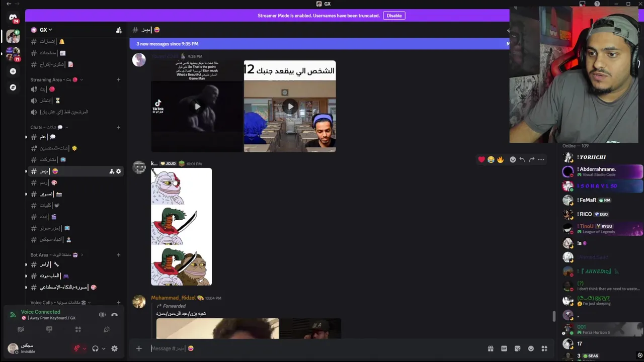Open the GX server name dropdown

click(x=46, y=30)
